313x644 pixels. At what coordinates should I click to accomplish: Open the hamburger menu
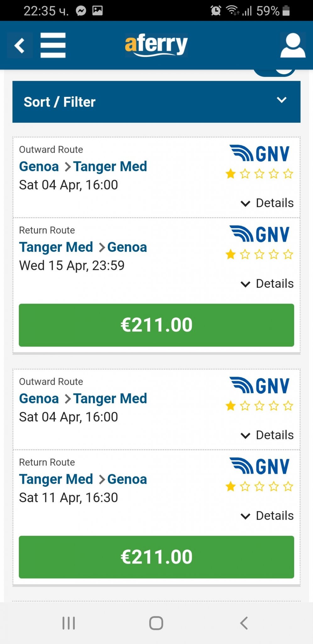(53, 45)
